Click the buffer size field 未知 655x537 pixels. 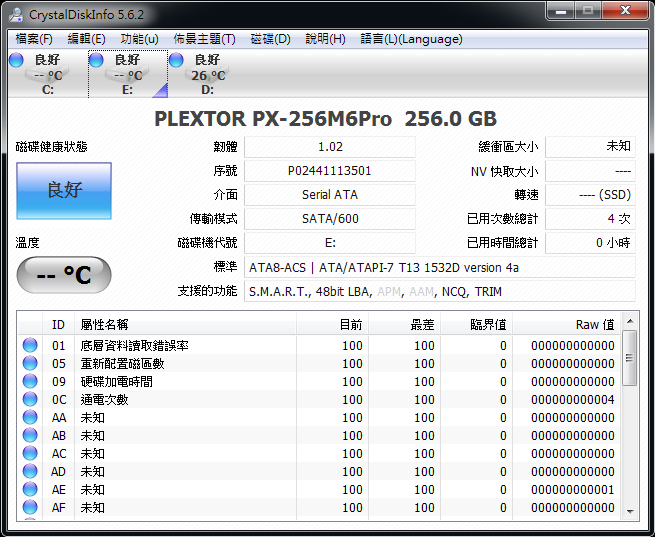[591, 147]
